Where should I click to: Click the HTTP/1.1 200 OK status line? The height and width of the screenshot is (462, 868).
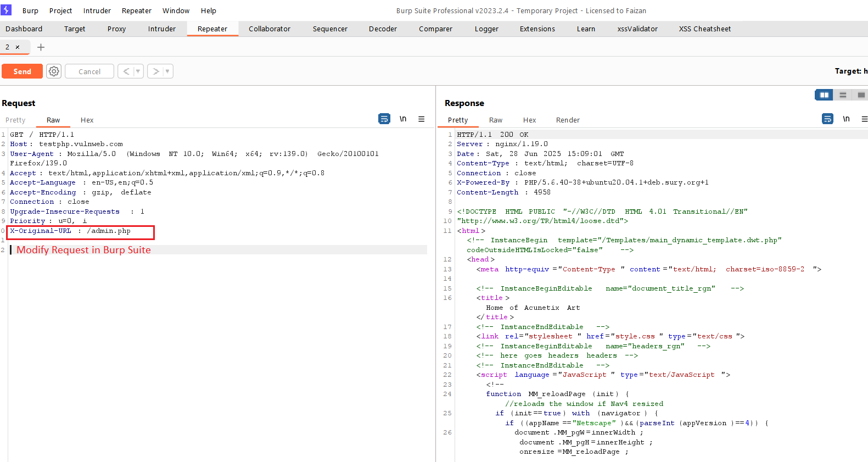coord(492,135)
